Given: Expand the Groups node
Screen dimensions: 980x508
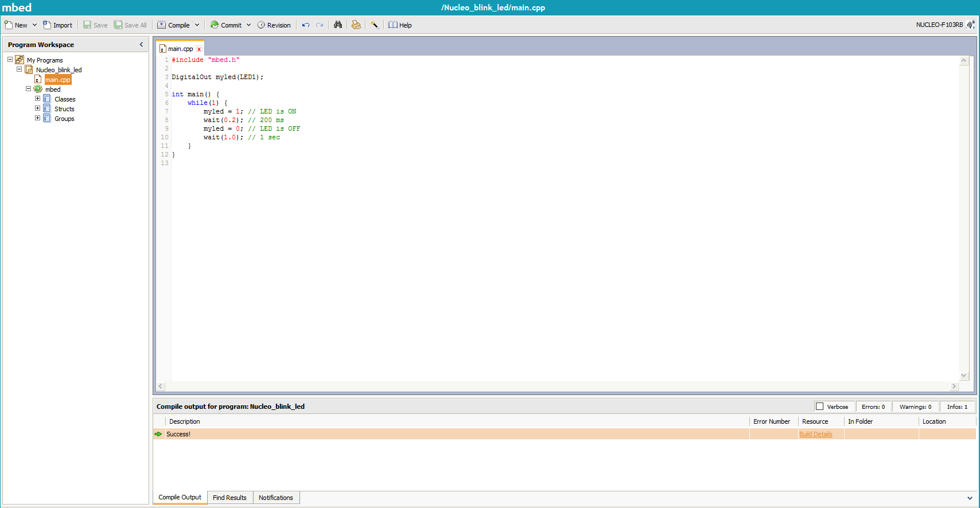Looking at the screenshot, I should coord(37,118).
